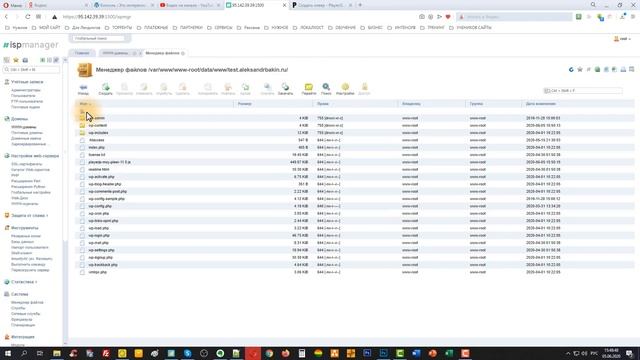
Task: Select the license.txt file row
Action: [x=355, y=155]
